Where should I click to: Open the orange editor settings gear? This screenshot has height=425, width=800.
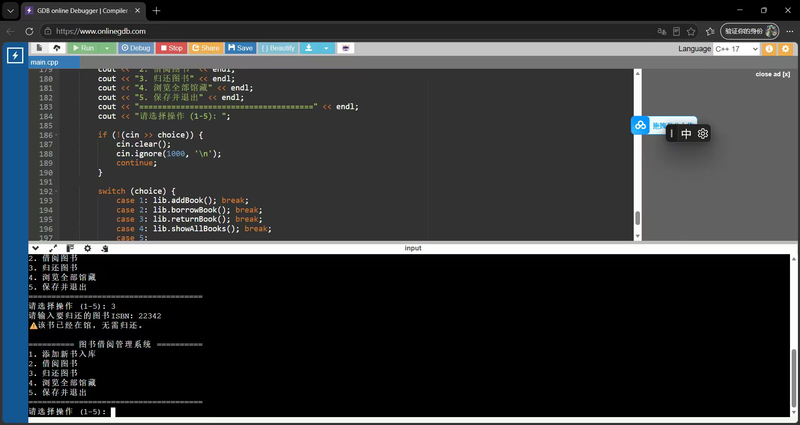tap(785, 49)
